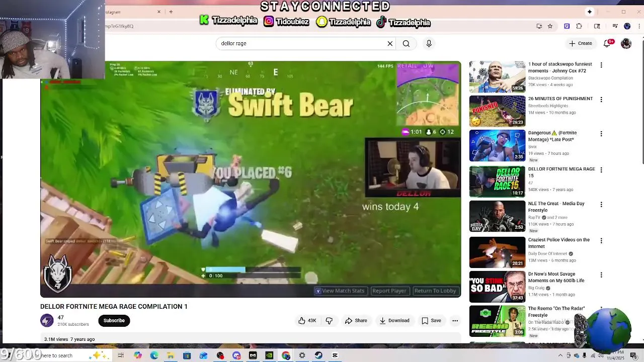Open the channel name 47 link

(60, 318)
